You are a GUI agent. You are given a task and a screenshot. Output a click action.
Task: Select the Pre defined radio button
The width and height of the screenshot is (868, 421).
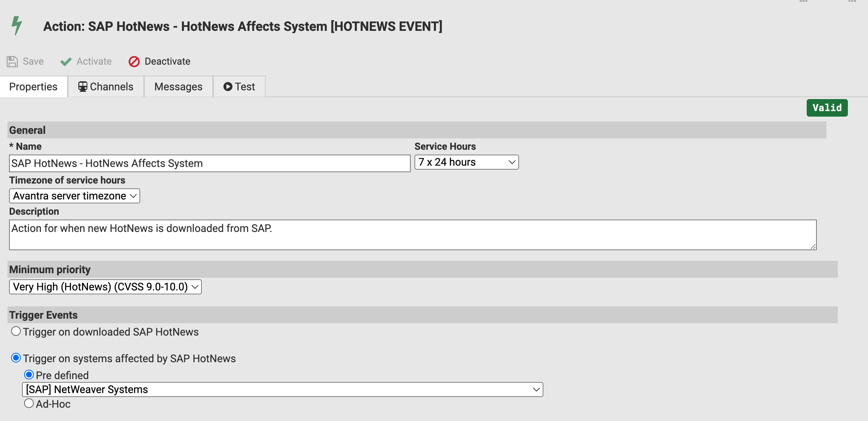29,374
